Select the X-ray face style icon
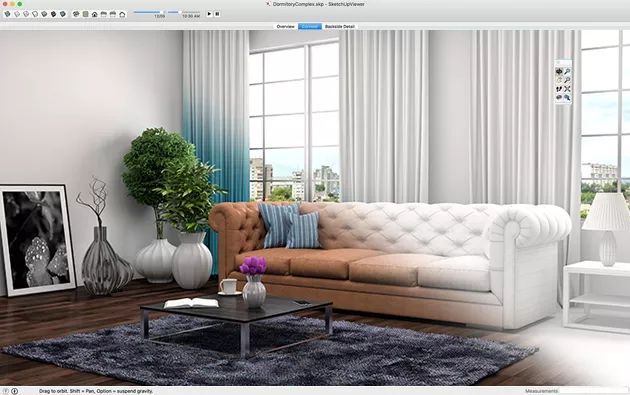Screen dimensions: 630x395 tap(7, 14)
